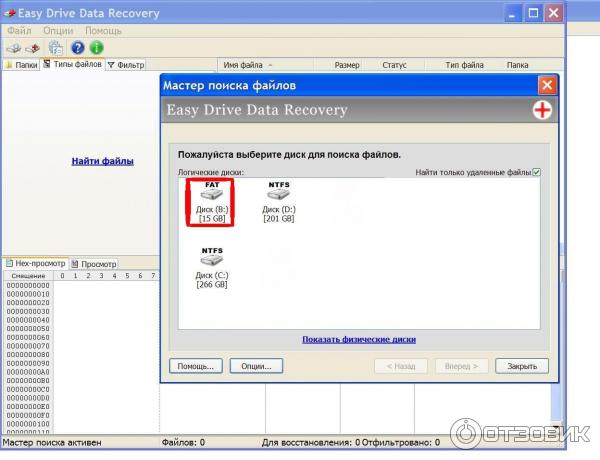The width and height of the screenshot is (600, 460).
Task: Switch to the Просмотр tab
Action: pos(94,264)
